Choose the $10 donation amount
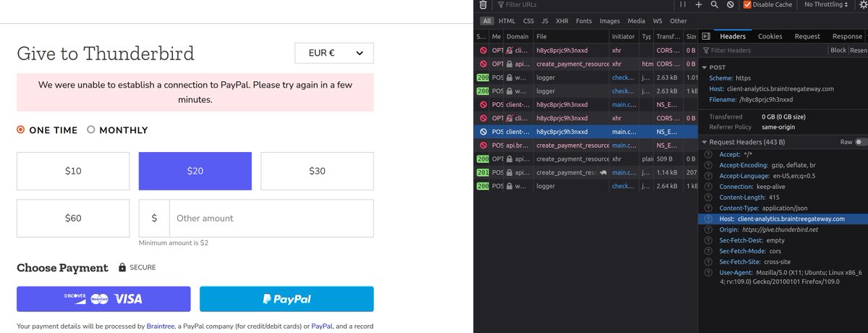868x333 pixels. click(x=73, y=171)
